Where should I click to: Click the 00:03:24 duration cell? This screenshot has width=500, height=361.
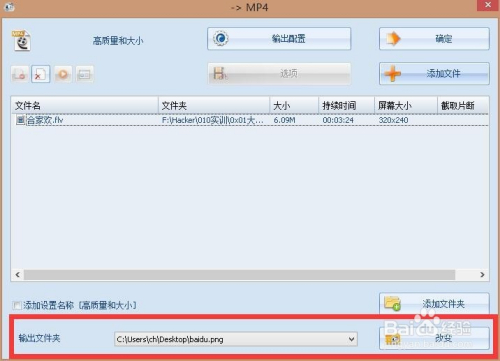click(x=338, y=120)
